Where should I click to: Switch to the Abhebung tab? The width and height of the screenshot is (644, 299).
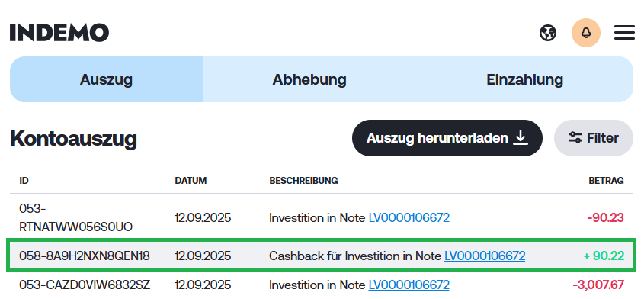point(309,79)
